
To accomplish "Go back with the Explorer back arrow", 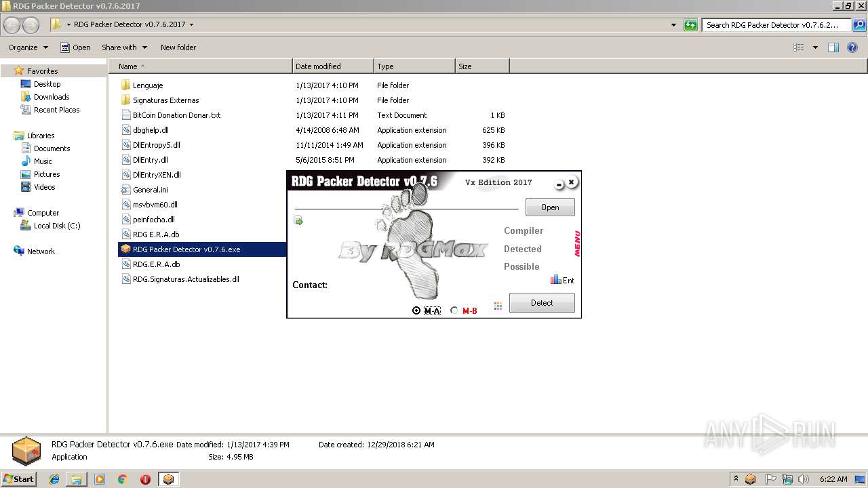I will pos(12,25).
